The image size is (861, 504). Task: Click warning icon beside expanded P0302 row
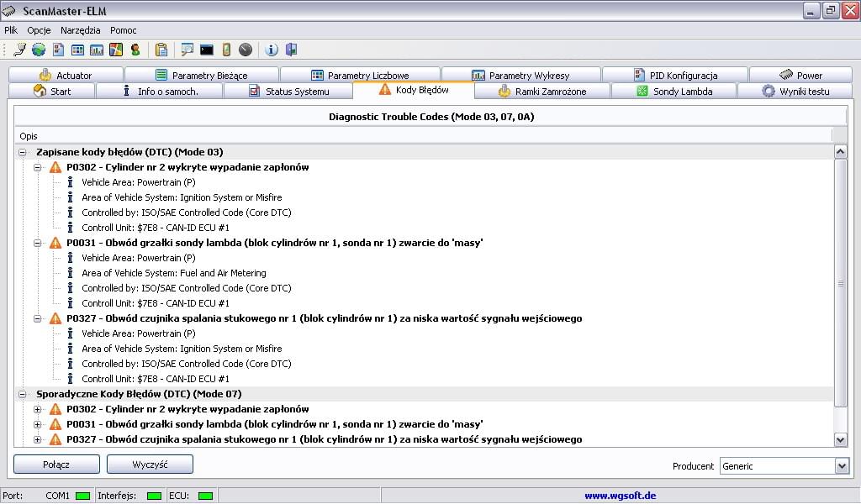pos(55,167)
